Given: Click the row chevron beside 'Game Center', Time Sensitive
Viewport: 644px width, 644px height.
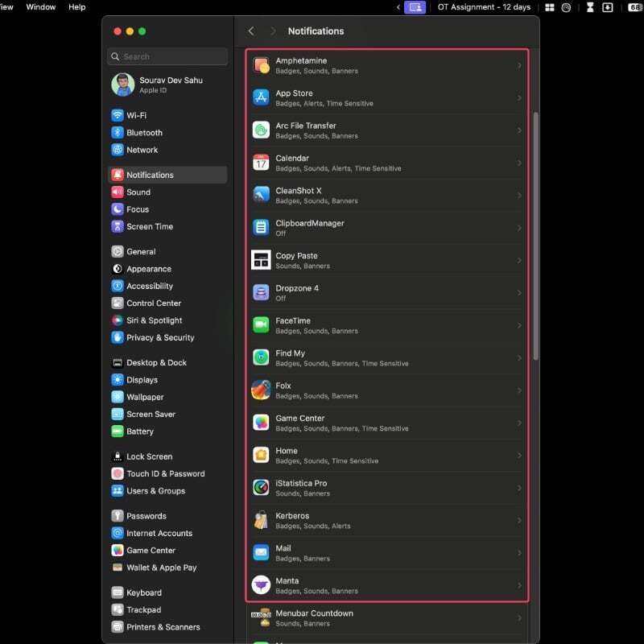Looking at the screenshot, I should (519, 423).
